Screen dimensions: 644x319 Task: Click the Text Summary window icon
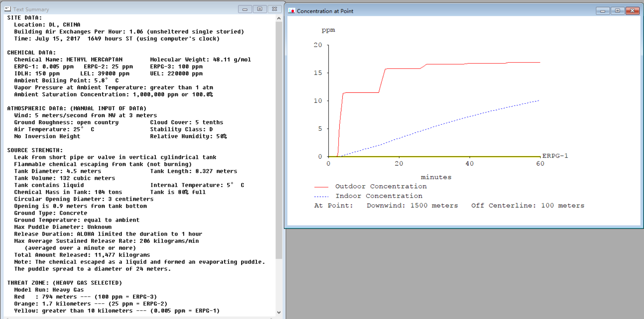8,9
